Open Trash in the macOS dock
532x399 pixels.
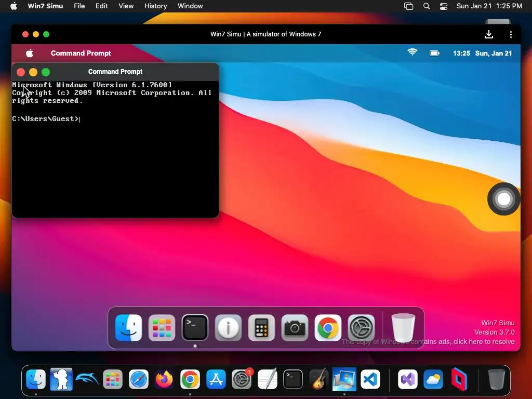(x=496, y=379)
